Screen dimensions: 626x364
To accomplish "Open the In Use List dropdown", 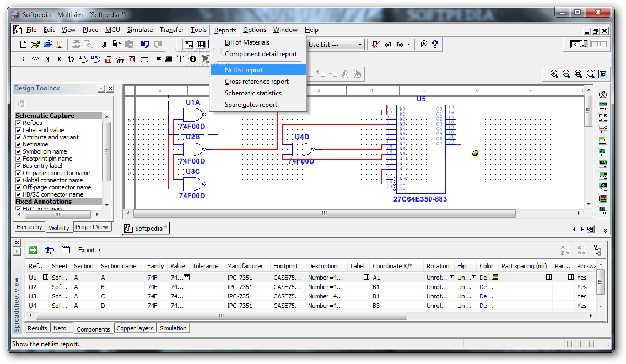I will [360, 44].
